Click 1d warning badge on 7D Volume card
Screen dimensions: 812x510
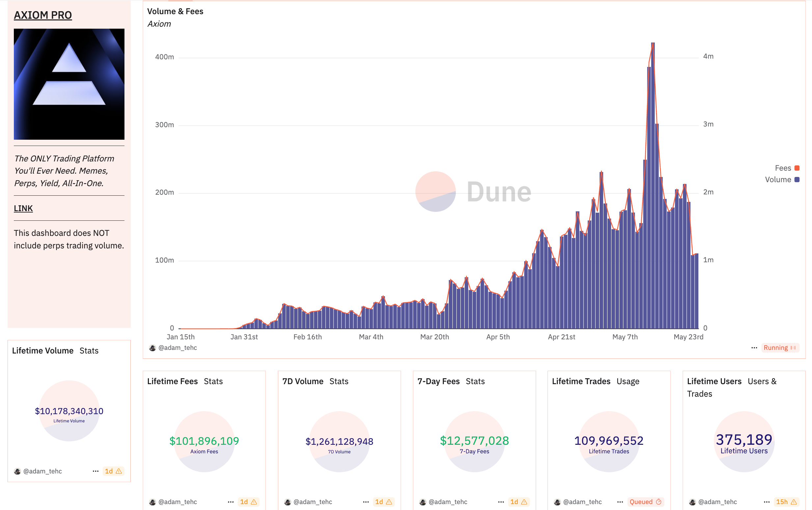coord(383,502)
